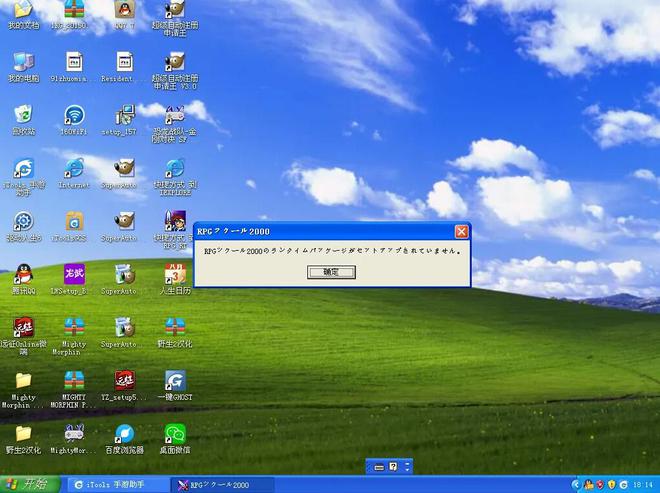This screenshot has height=493, width=660.
Task: Select the 我的电脑 My Computer icon
Action: tap(24, 67)
